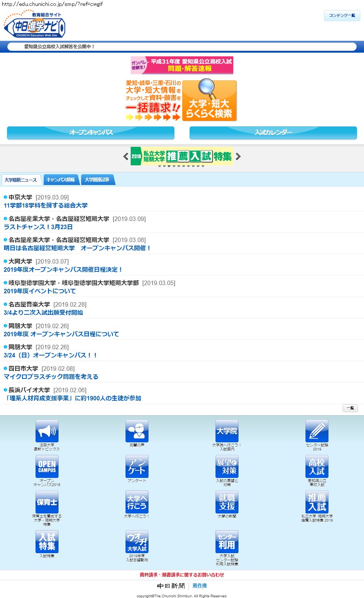The height and width of the screenshot is (598, 364).
Task: Click 中京大学 news entry heading
Action: tap(20, 197)
